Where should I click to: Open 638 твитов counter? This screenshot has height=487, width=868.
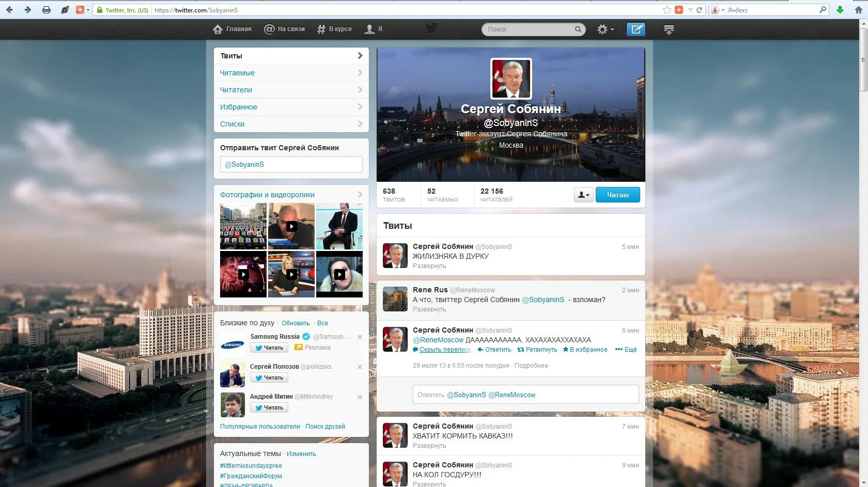(x=394, y=195)
